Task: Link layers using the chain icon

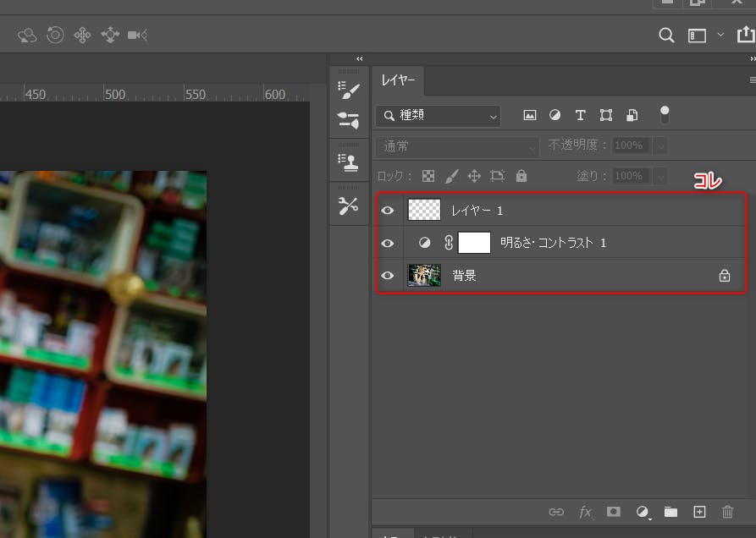Action: pyautogui.click(x=556, y=512)
